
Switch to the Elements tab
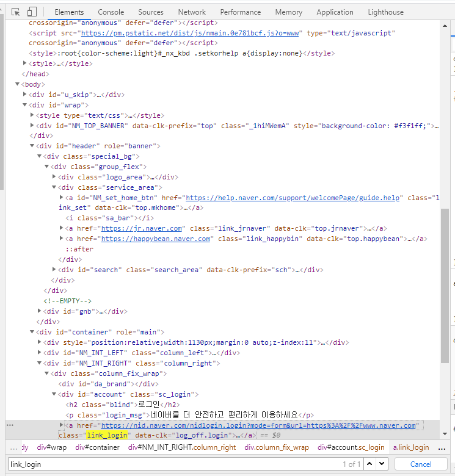point(69,12)
